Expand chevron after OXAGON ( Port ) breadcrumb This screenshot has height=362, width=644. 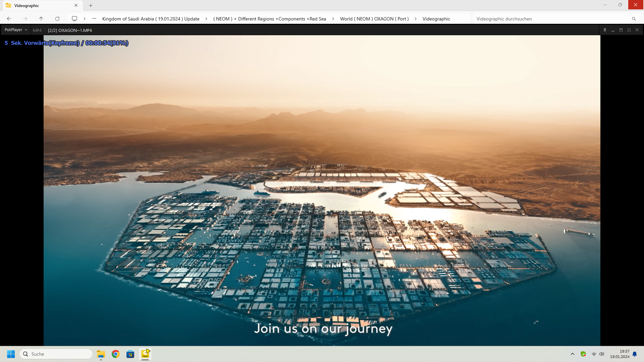(x=416, y=19)
